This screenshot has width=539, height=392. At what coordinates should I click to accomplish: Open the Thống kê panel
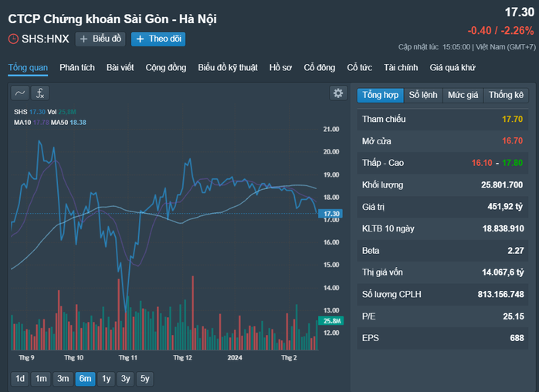tap(506, 95)
